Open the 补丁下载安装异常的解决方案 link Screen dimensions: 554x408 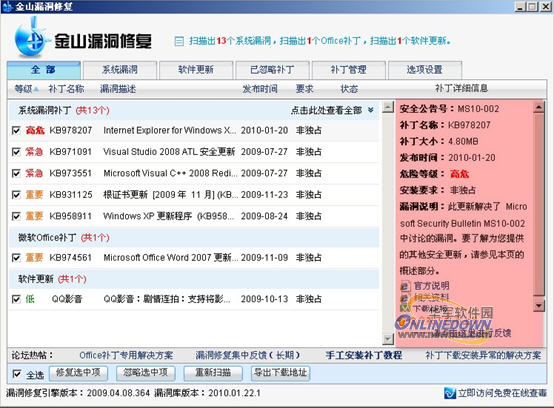pos(483,355)
